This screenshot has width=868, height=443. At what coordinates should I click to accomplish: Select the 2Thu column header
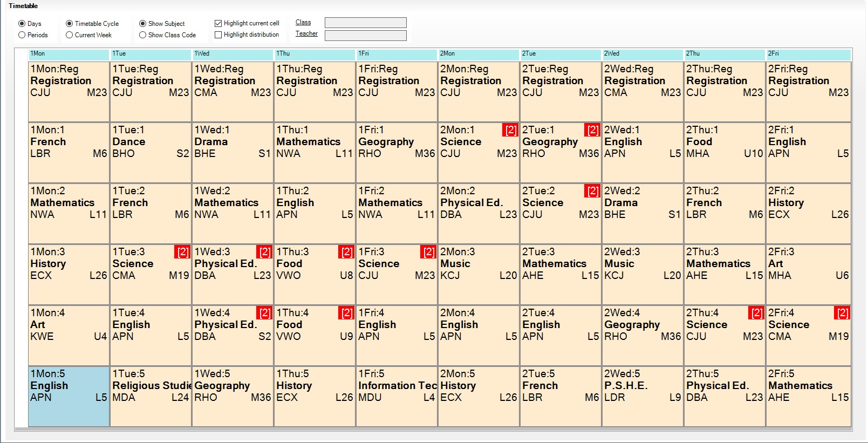click(724, 54)
